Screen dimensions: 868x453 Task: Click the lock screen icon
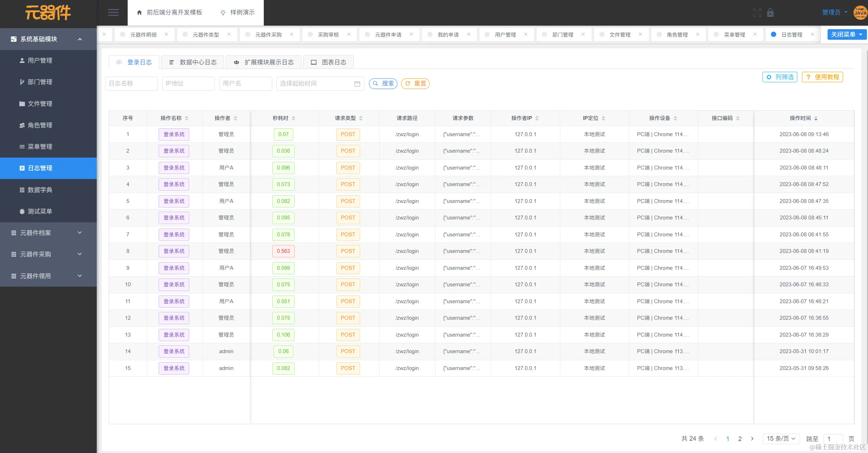[x=770, y=13]
